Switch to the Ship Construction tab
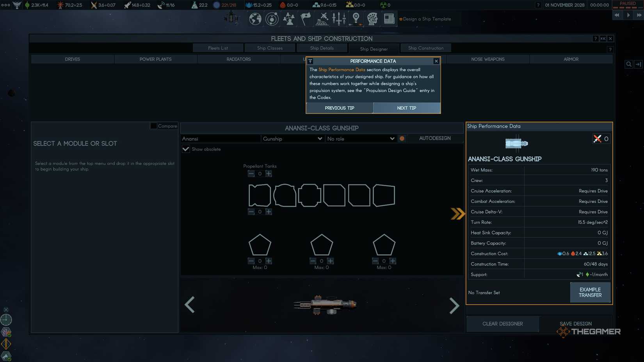644x362 pixels. (425, 48)
